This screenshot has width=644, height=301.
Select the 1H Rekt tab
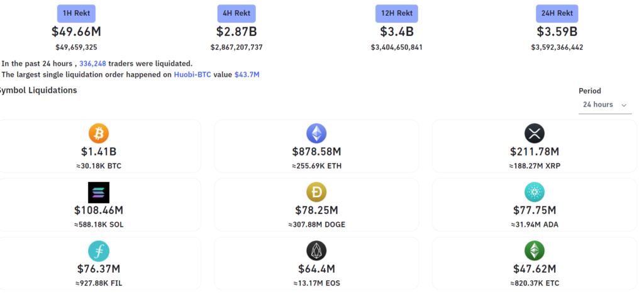tap(76, 13)
